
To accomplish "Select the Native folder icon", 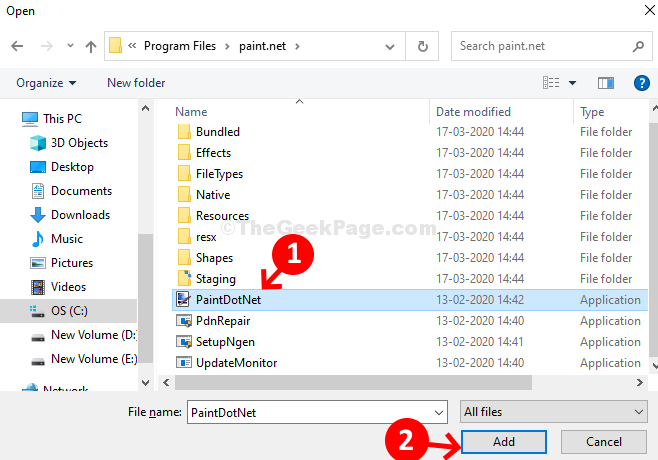I will pos(184,195).
